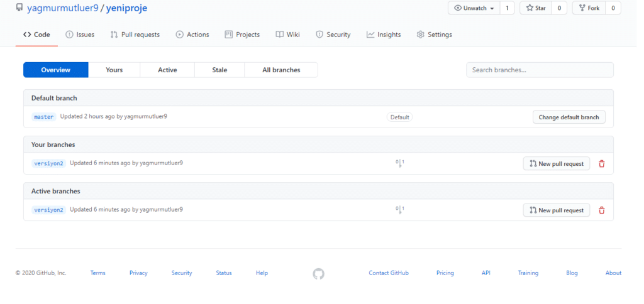Viewport: 644px width, 304px height.
Task: Focus the Search branches field
Action: click(x=540, y=70)
